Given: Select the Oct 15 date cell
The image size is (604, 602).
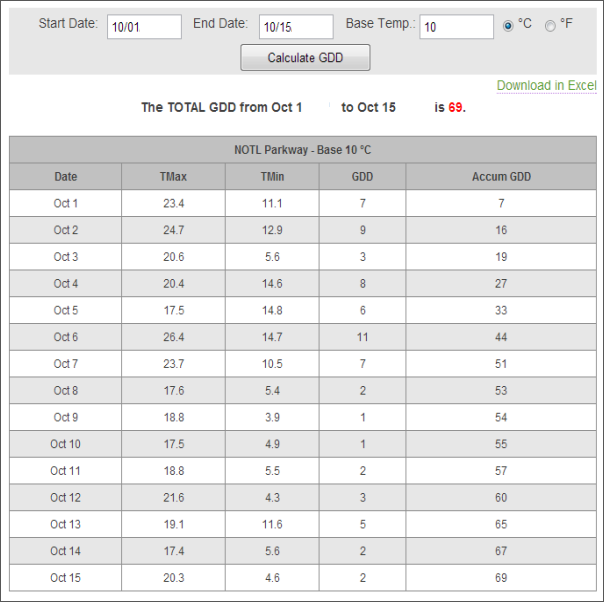Looking at the screenshot, I should coord(65,578).
